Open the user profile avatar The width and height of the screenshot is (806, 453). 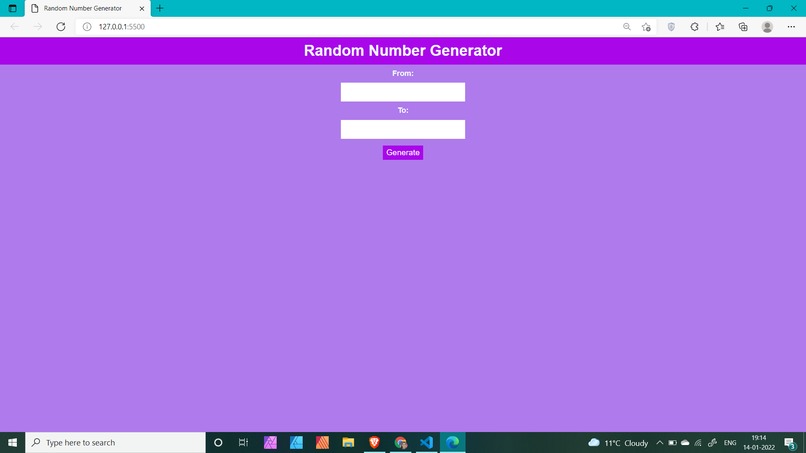point(767,27)
